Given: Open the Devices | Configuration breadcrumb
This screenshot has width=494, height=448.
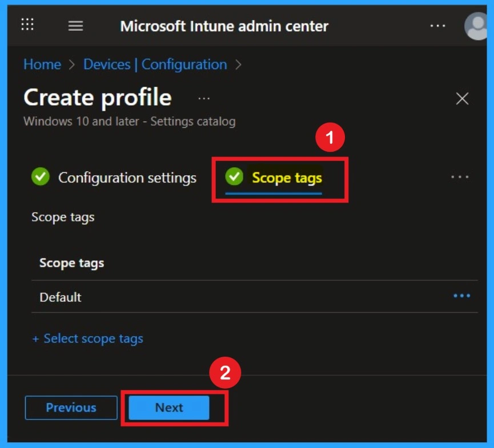Looking at the screenshot, I should click(x=155, y=64).
